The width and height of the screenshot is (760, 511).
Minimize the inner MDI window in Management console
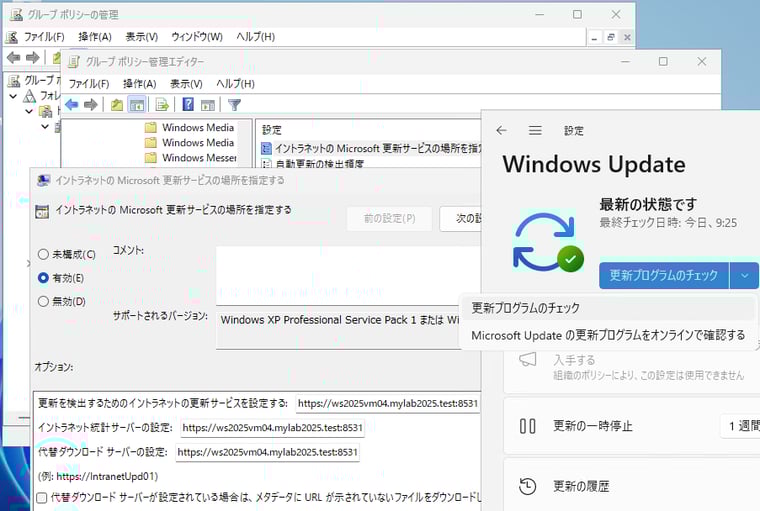[x=594, y=37]
